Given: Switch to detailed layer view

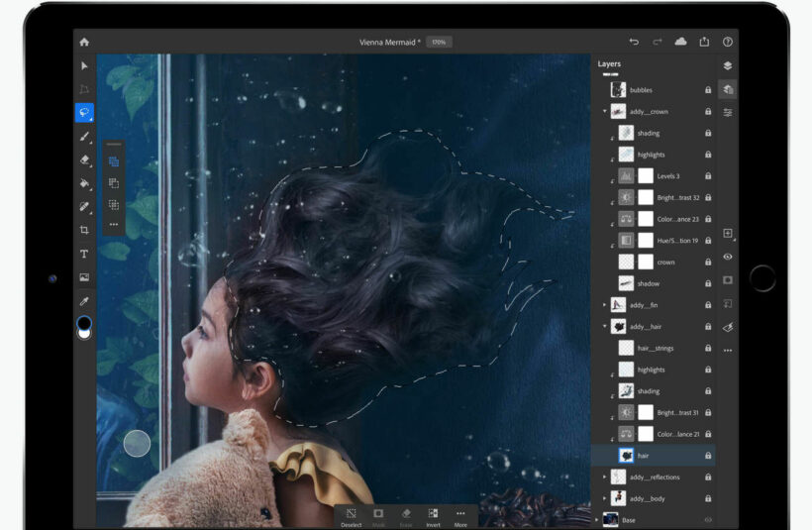Looking at the screenshot, I should point(728,89).
